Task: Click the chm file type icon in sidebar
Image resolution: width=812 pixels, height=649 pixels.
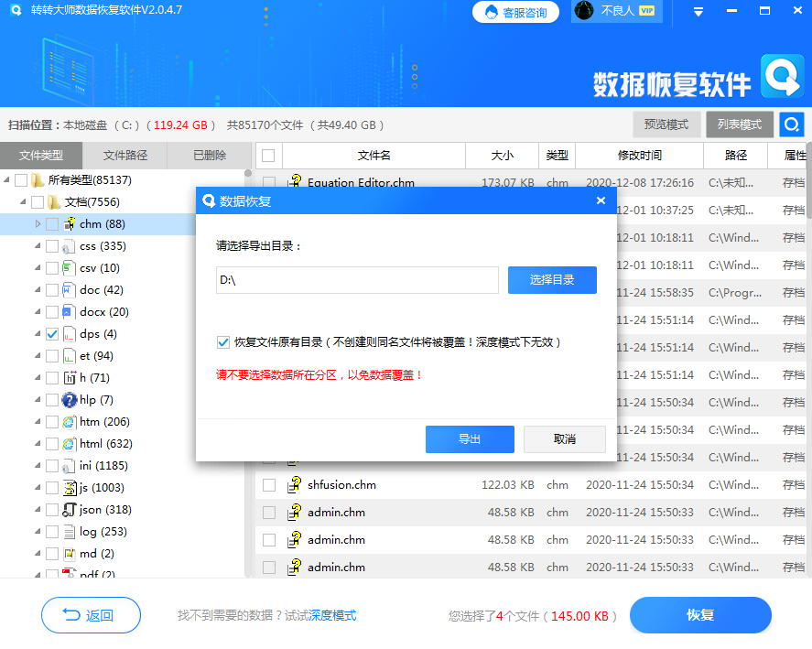Action: point(68,223)
